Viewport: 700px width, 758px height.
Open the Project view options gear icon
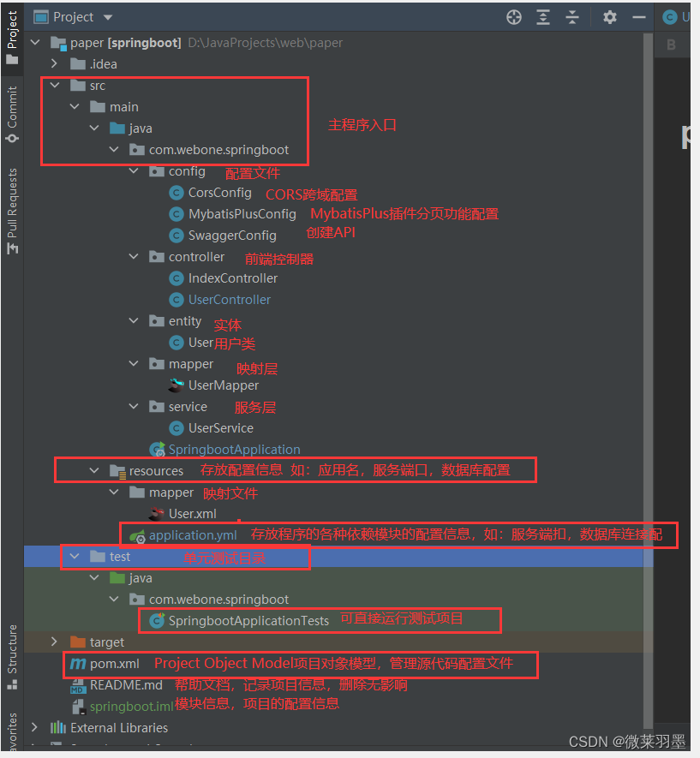(x=608, y=16)
